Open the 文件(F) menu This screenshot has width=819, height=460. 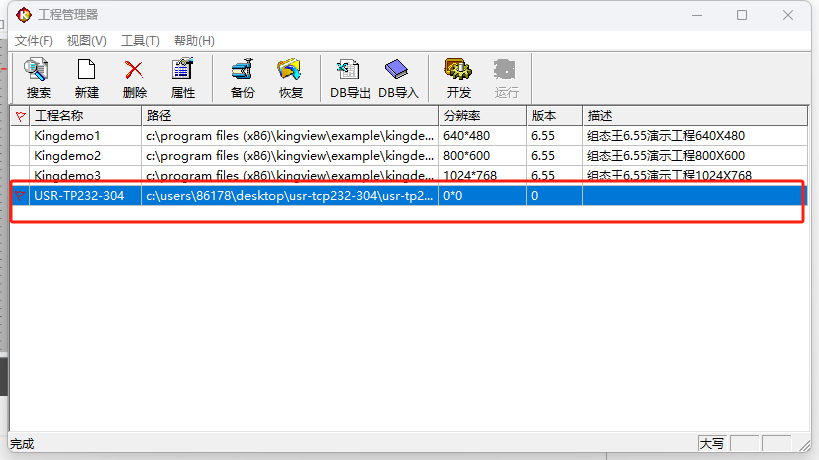tap(33, 41)
